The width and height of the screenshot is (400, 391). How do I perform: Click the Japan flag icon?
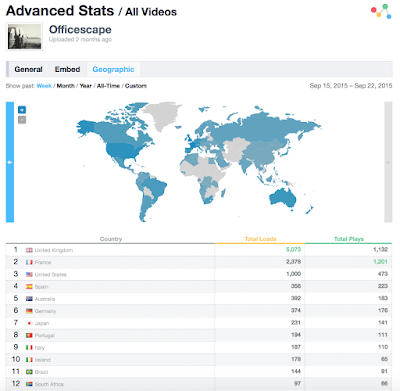pos(29,323)
